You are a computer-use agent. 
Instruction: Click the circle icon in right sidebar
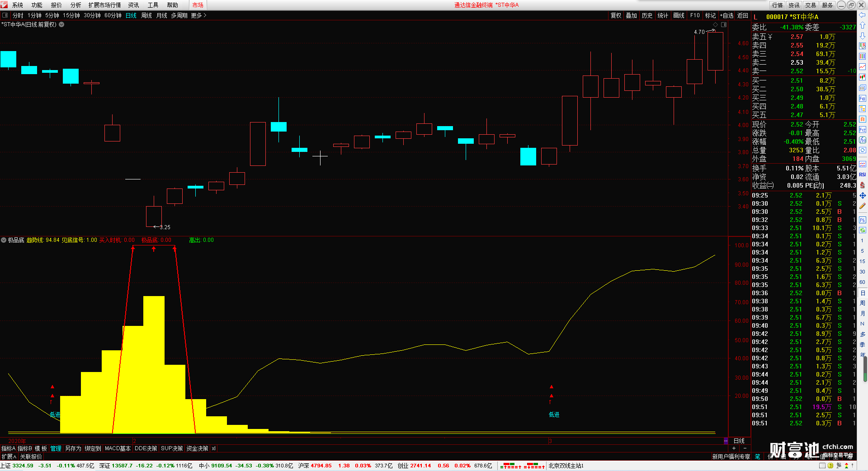tap(863, 151)
